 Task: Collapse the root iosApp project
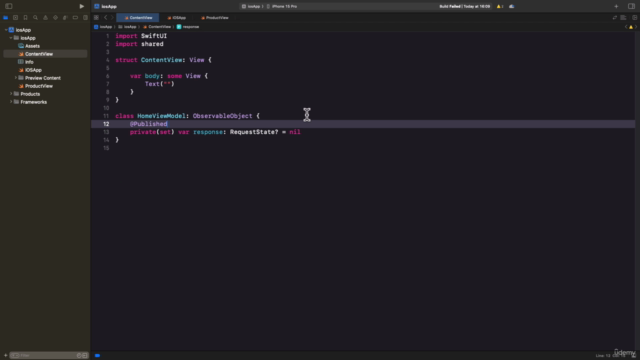click(6, 30)
